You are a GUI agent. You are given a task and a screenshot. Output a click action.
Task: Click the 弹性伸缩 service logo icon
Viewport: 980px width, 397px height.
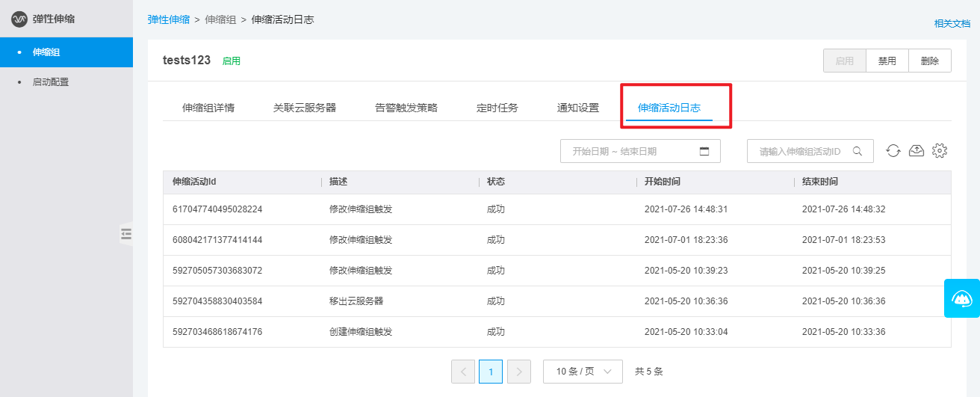pos(19,19)
